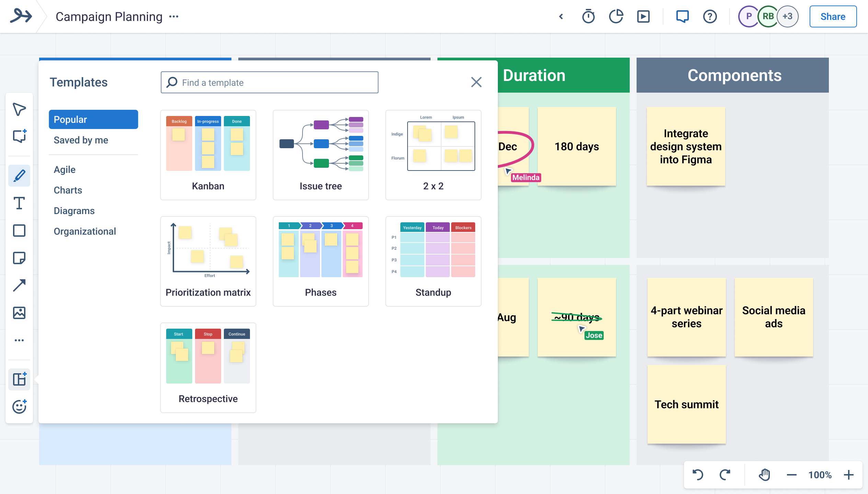Choose the Kanban template thumbnail
Viewport: 868px width, 494px height.
pyautogui.click(x=208, y=154)
